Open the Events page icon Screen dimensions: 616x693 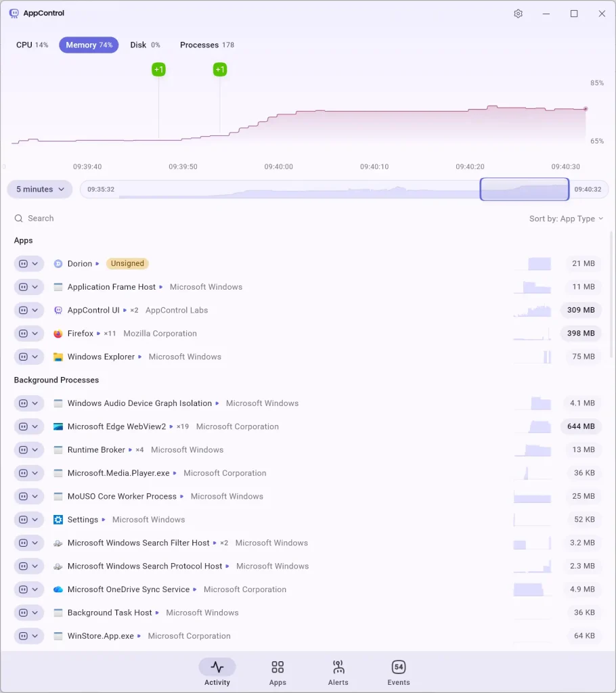(399, 667)
